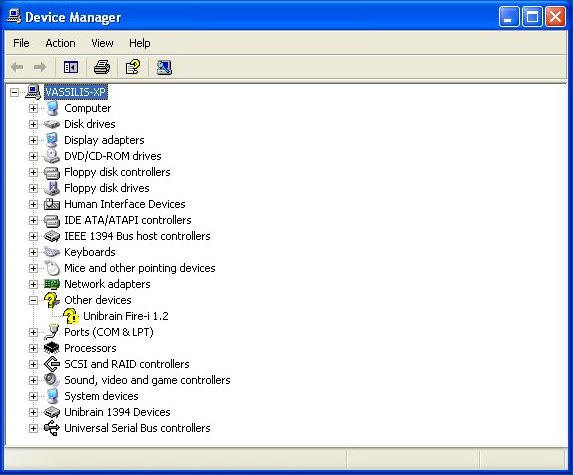Screen dimensions: 573x475
Task: Click Scan for hardware changes icon
Action: pos(164,67)
